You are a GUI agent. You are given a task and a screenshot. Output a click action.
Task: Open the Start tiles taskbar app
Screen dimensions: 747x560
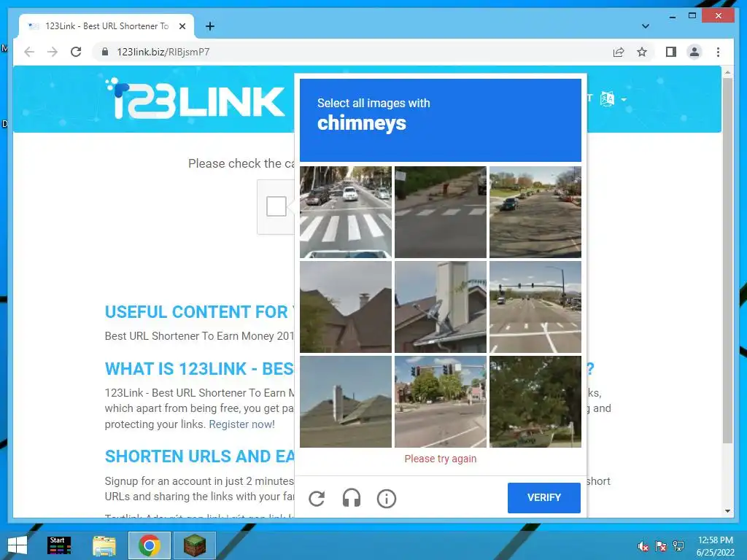pyautogui.click(x=59, y=545)
